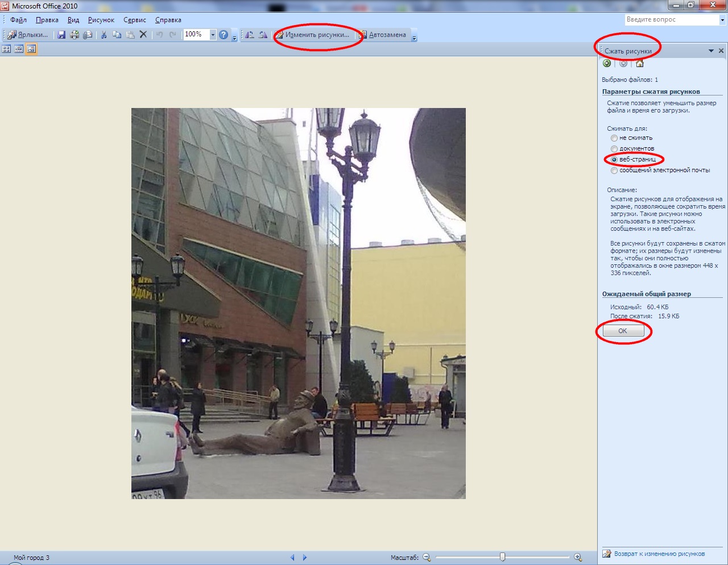This screenshot has width=728, height=565.
Task: Open the Рисунок menu
Action: click(x=101, y=20)
